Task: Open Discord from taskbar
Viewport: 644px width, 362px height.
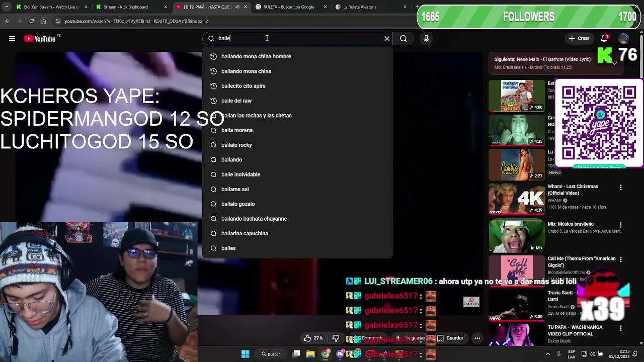Action: tap(340, 354)
